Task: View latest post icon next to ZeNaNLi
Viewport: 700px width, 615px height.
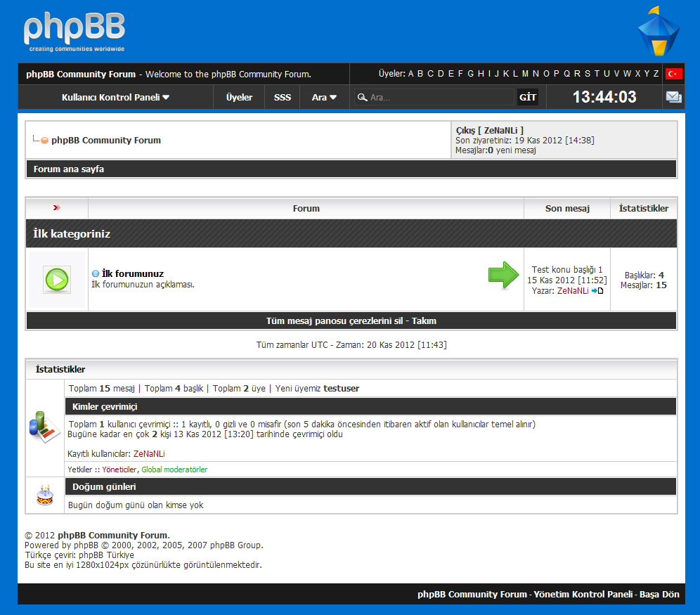Action: click(597, 291)
